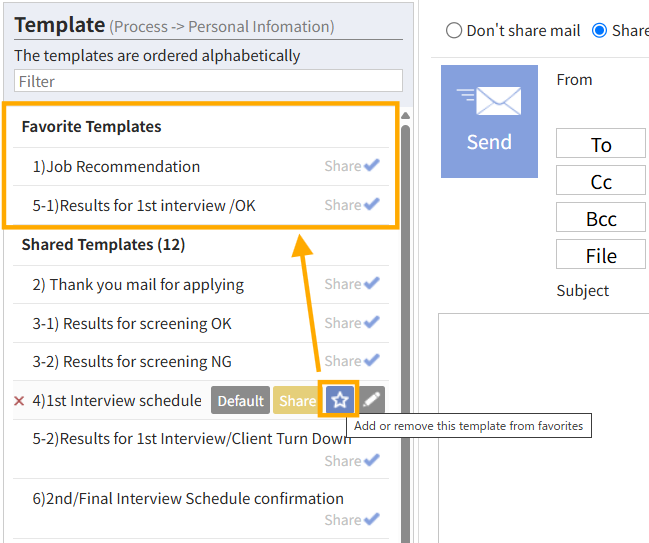The image size is (649, 543).
Task: Click the pencil edit template icon
Action: [x=372, y=400]
